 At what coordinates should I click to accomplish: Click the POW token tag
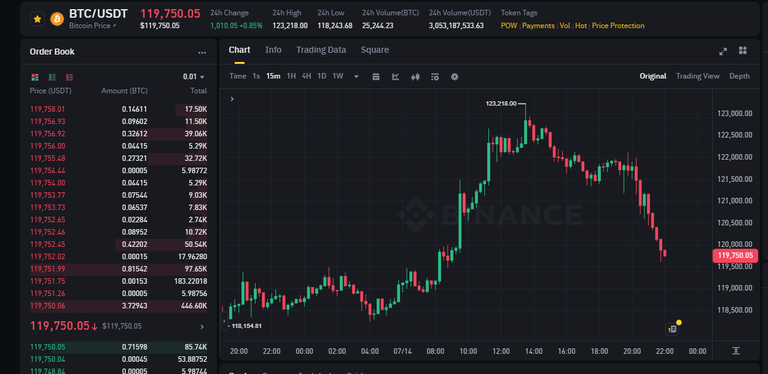[x=509, y=26]
